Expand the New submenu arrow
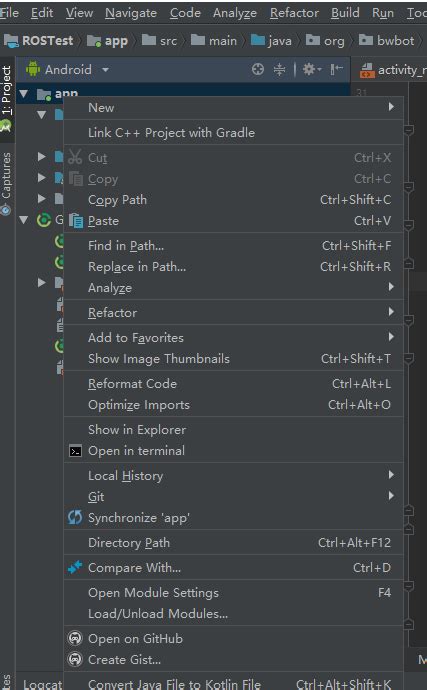 [391, 107]
